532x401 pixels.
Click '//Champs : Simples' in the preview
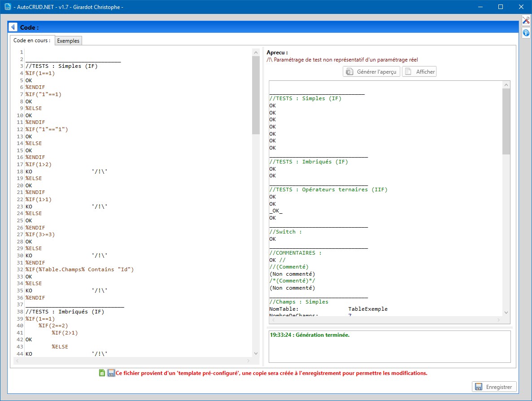(299, 301)
